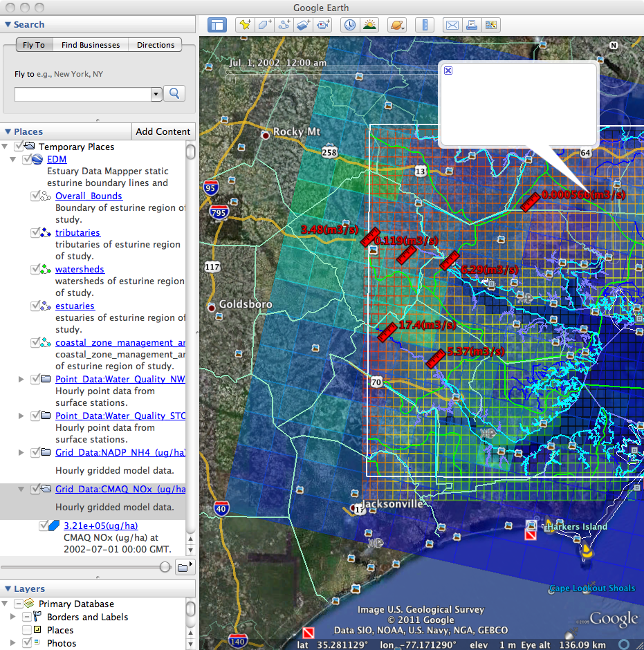The width and height of the screenshot is (644, 650).
Task: Enable the Places layer checkbox
Action: coord(27,630)
